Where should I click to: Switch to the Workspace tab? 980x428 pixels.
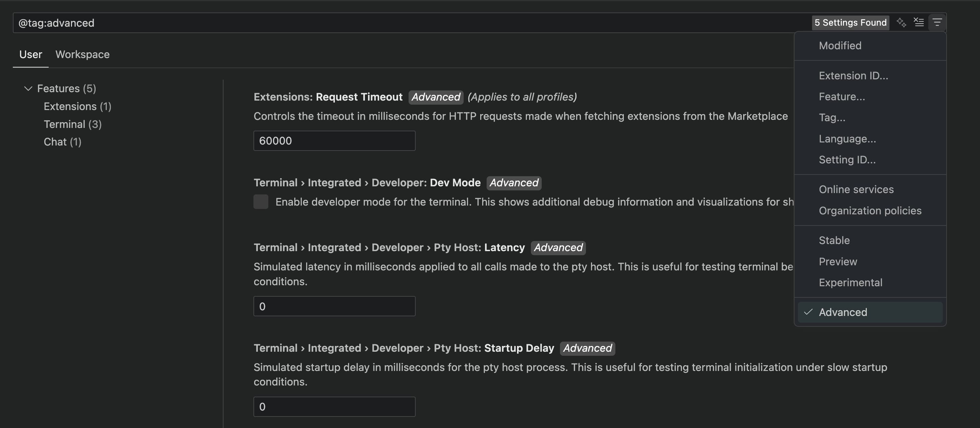82,54
